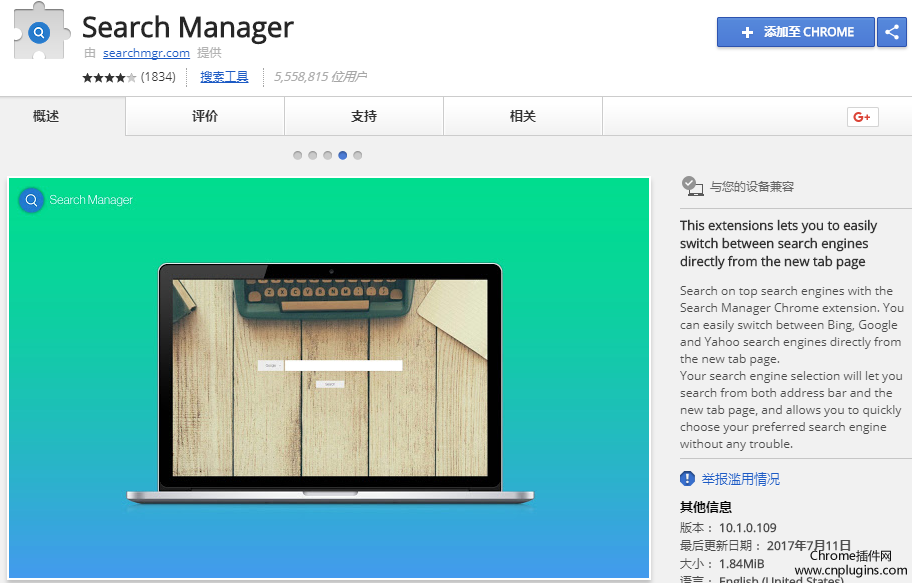Click the bold extension summary heading
Image resolution: width=912 pixels, height=583 pixels.
pyautogui.click(x=778, y=243)
